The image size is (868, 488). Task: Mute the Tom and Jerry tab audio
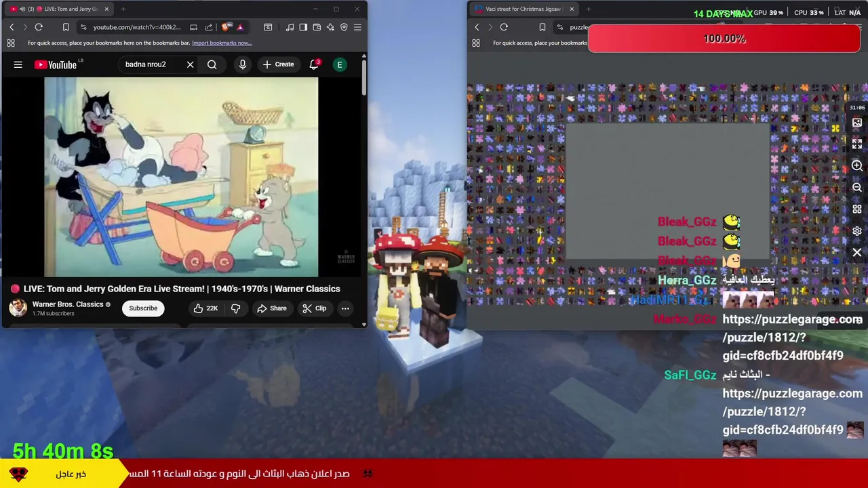point(22,9)
